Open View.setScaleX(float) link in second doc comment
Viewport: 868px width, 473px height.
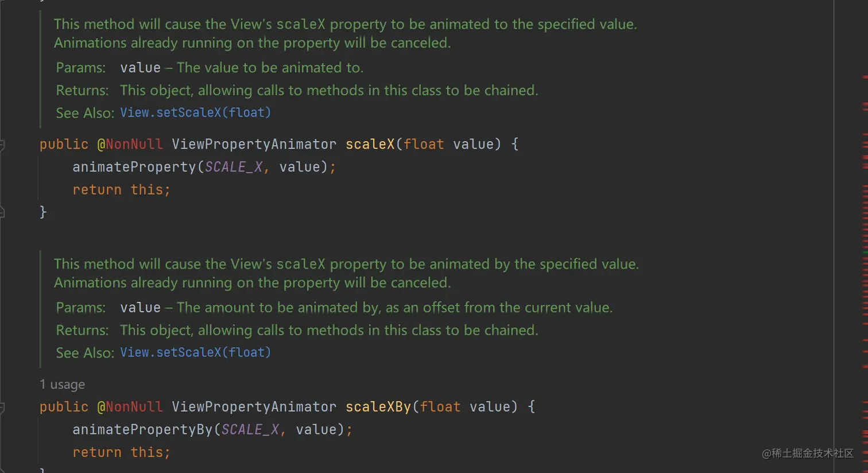(195, 352)
